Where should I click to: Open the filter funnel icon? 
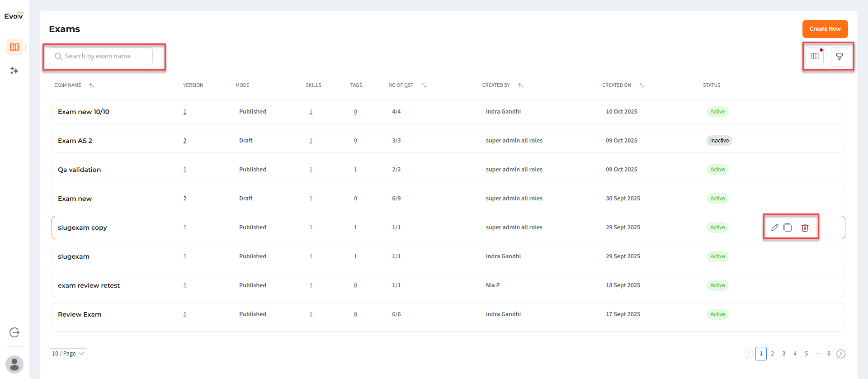tap(840, 57)
